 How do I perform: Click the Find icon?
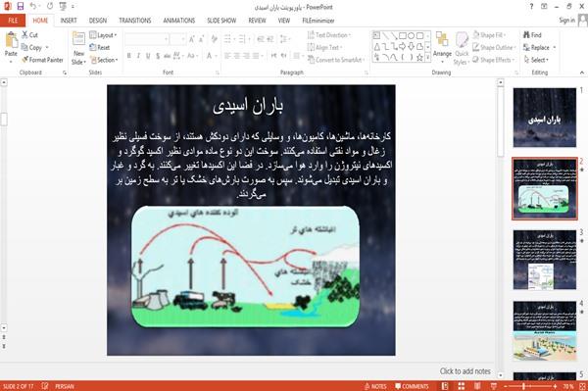point(532,35)
